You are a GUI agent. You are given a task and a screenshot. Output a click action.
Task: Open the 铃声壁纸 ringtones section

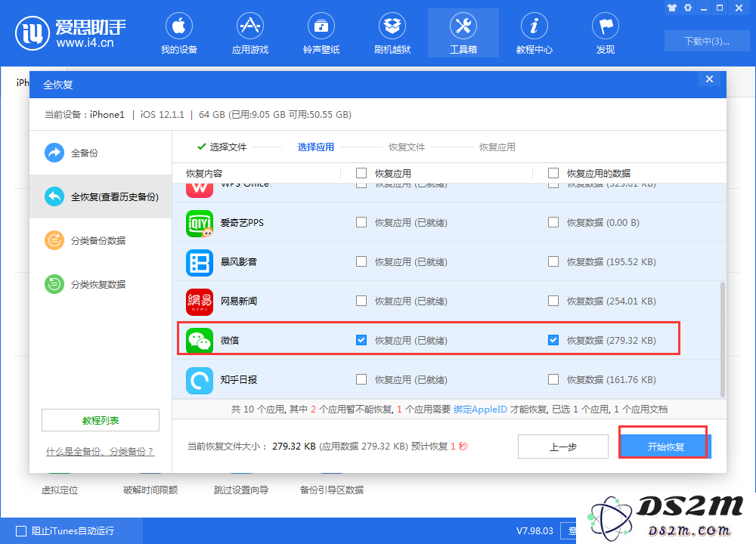tap(321, 33)
